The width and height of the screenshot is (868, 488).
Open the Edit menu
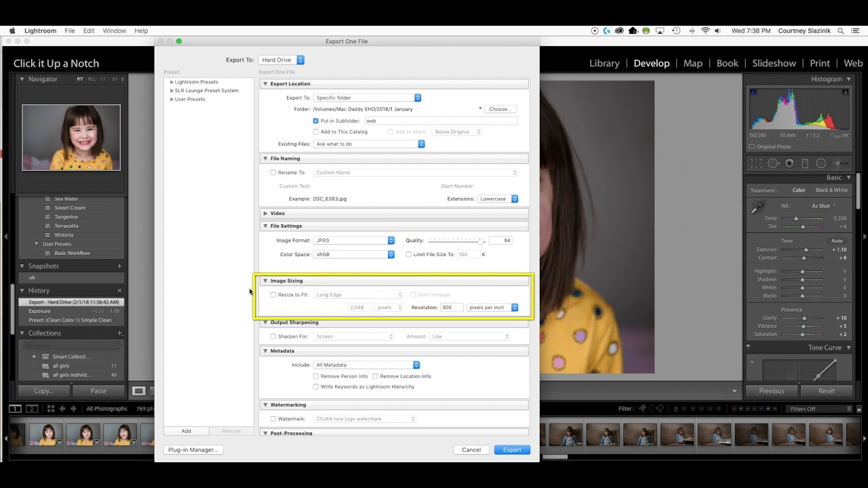tap(89, 30)
